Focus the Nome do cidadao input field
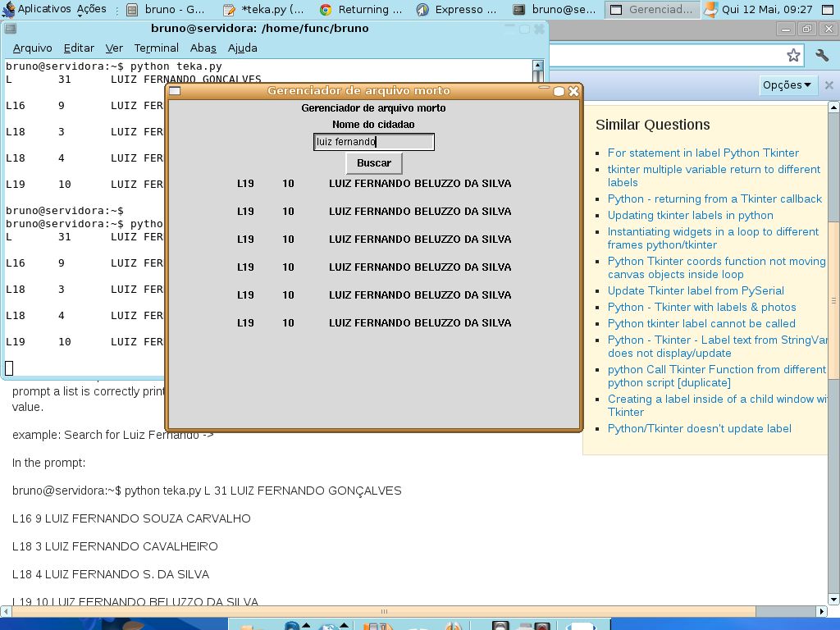The height and width of the screenshot is (630, 840). (374, 142)
